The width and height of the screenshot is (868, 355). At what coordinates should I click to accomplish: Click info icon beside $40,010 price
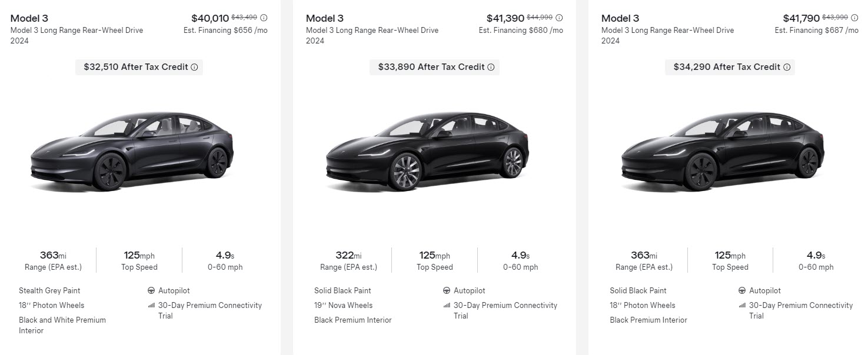pyautogui.click(x=264, y=18)
